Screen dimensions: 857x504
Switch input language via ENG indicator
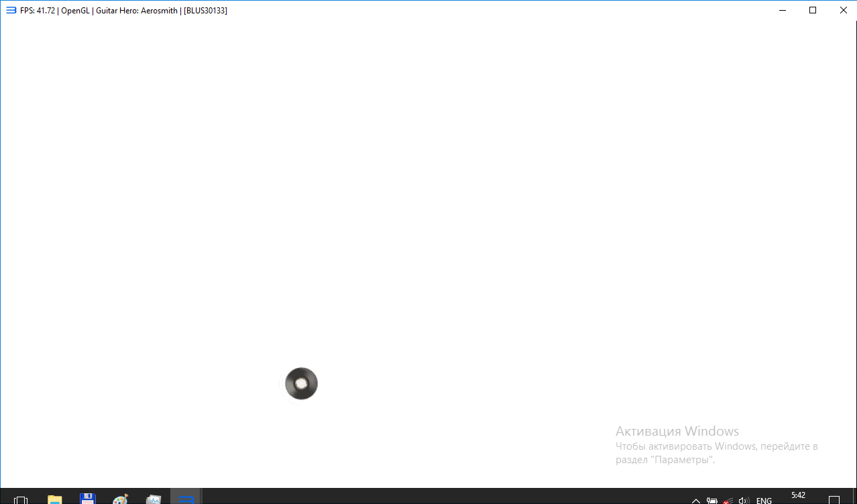[x=764, y=500]
